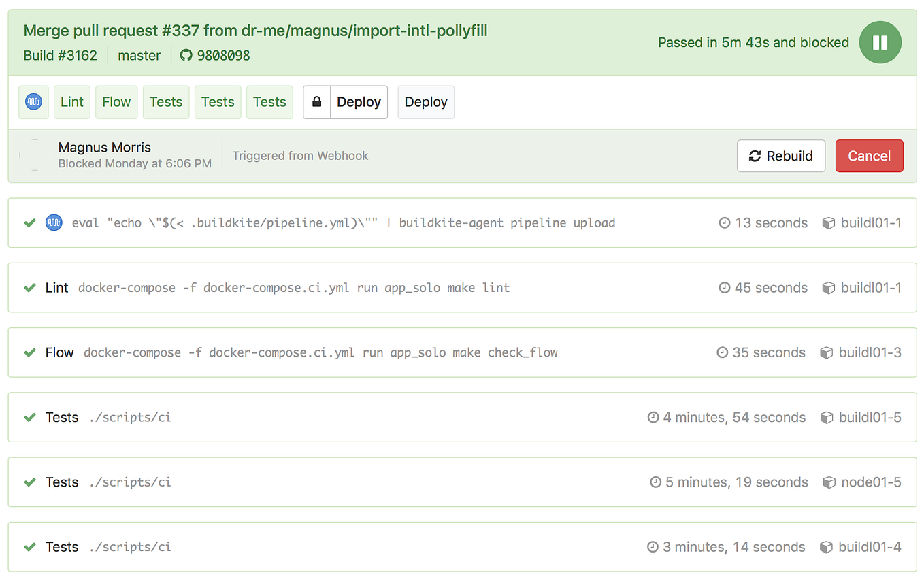Click the Magnus Morris author name

105,148
